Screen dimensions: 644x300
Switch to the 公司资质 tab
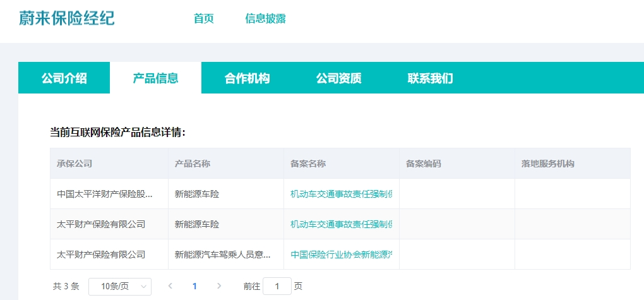(338, 78)
